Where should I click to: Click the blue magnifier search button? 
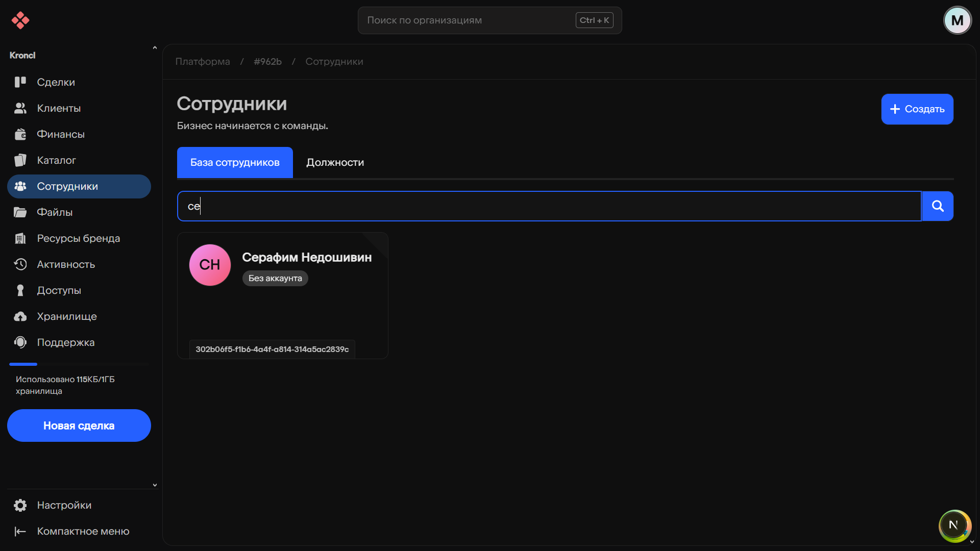(x=938, y=206)
